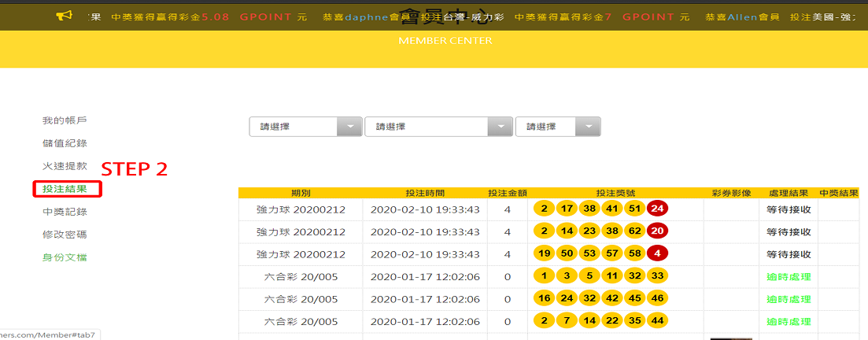The image size is (868, 340).
Task: Click yellow ball number 46
Action: pos(657,299)
